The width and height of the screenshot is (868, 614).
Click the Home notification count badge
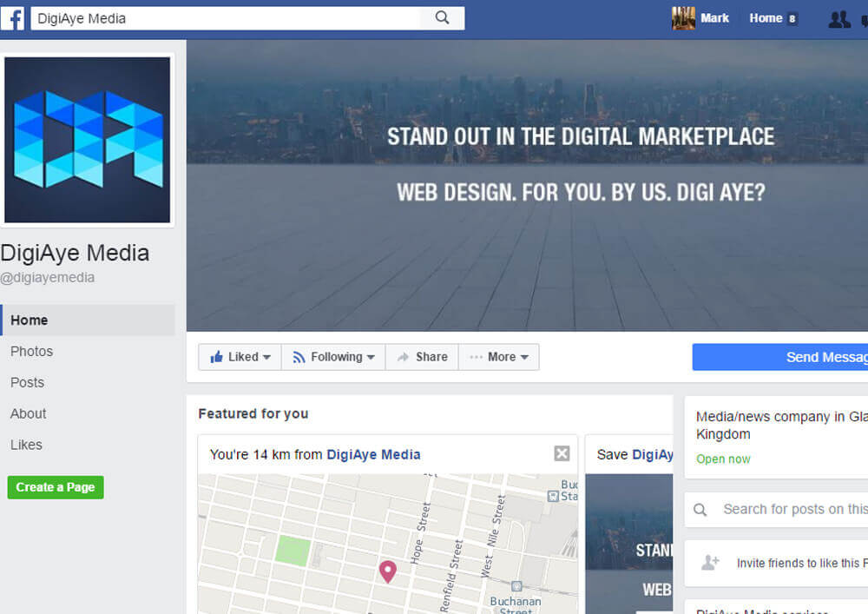792,19
